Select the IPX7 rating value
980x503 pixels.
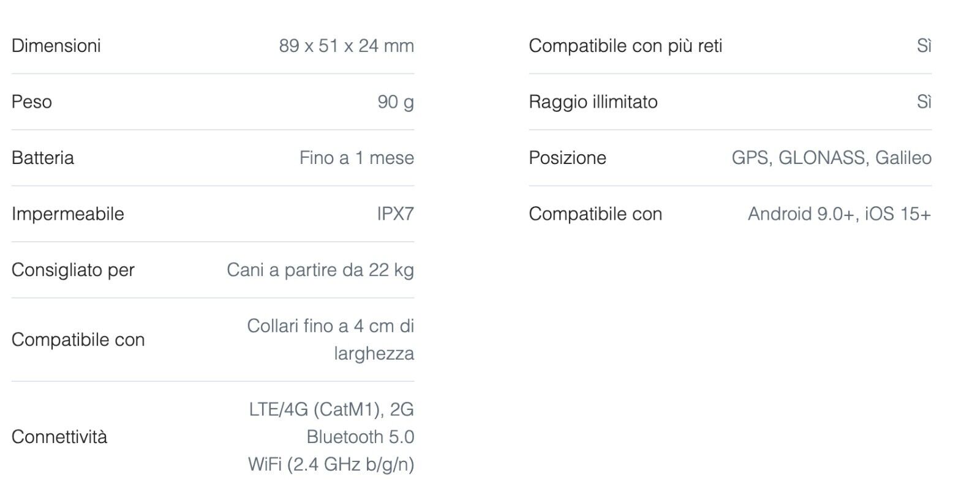(396, 214)
